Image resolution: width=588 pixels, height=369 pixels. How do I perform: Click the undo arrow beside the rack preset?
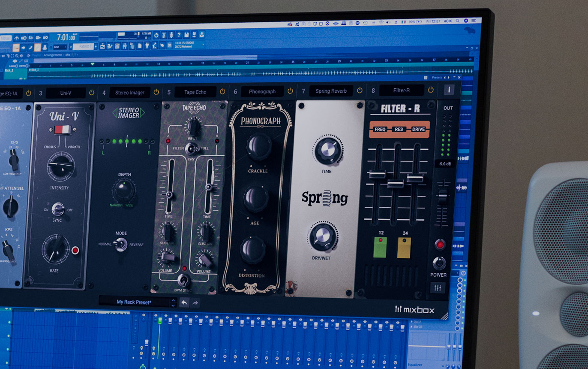tap(184, 302)
